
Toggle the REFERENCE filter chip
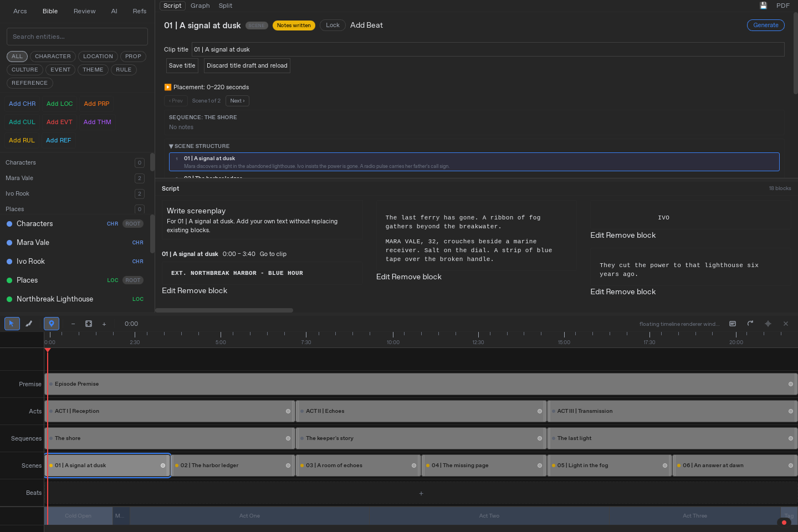[x=30, y=83]
